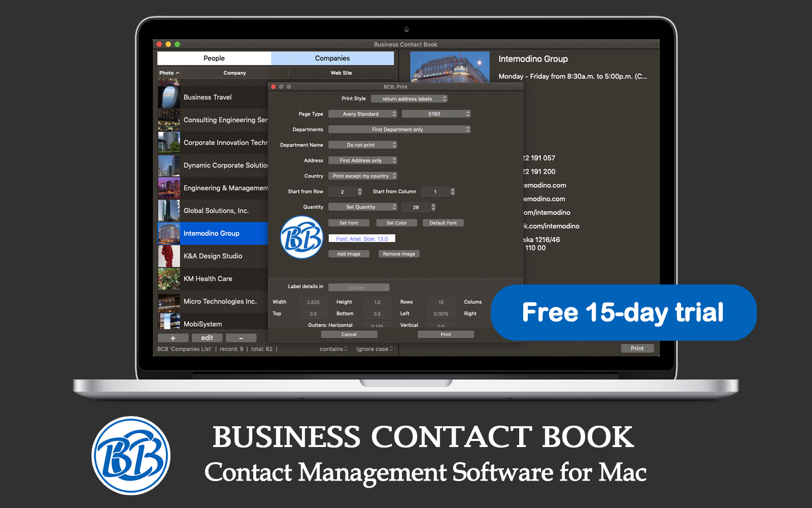Click the label Height 1.0 field
Viewport: 812px width, 508px height.
[377, 302]
